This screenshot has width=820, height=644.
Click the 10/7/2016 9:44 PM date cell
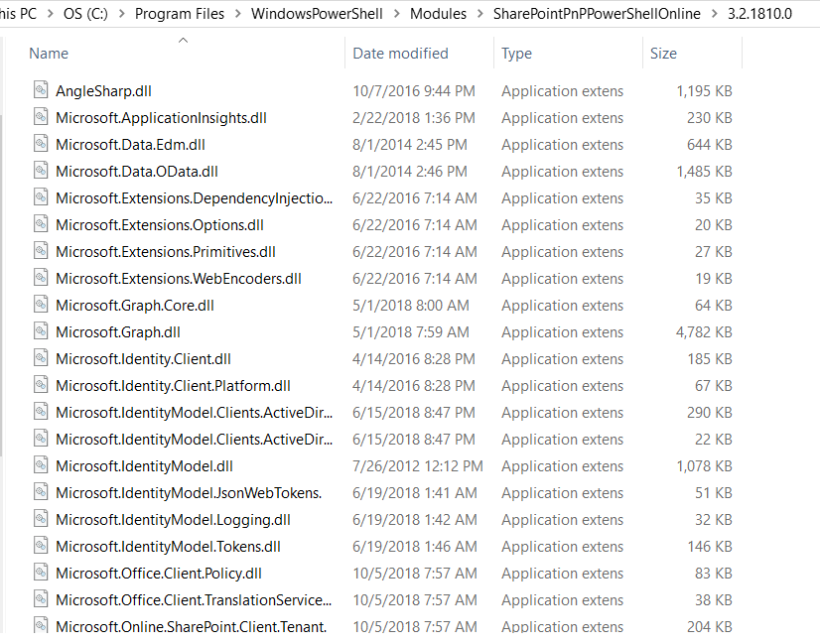(414, 91)
